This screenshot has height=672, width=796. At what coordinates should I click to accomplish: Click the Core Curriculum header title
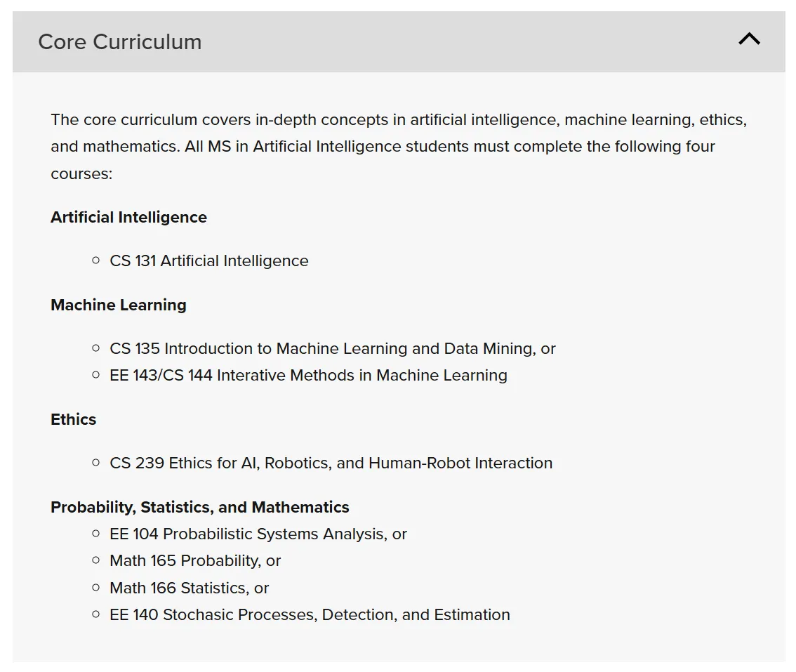pos(120,42)
